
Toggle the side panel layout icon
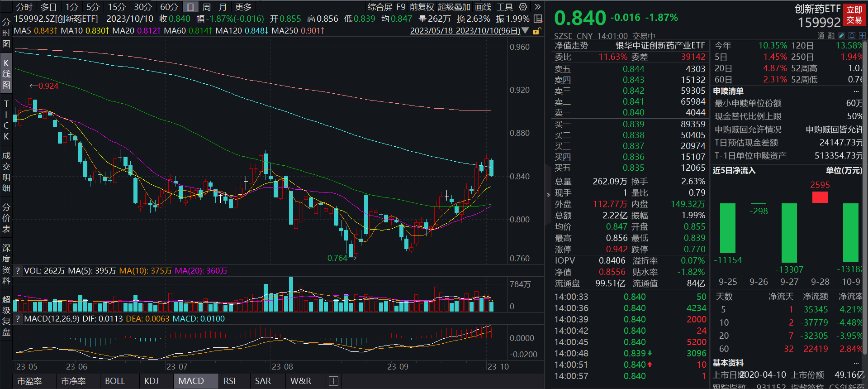coord(538,19)
